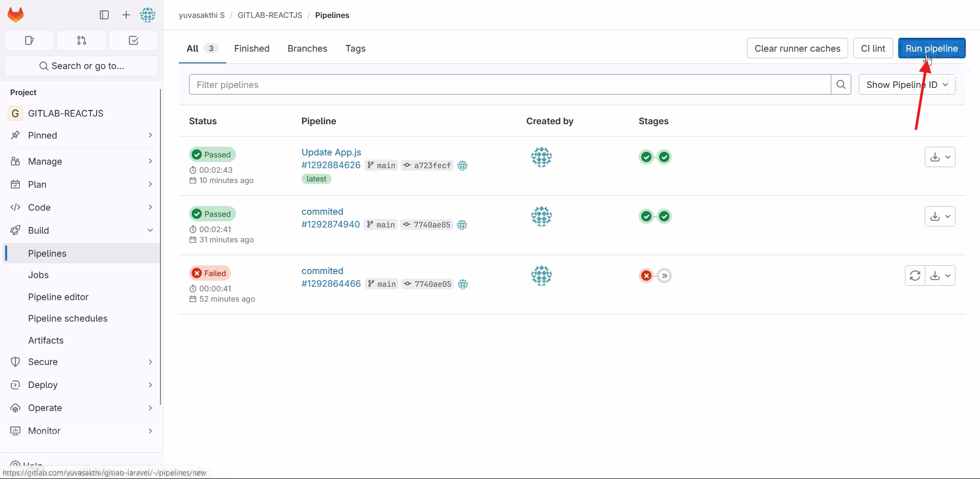Open artifacts download dropdown for #1292864466
Viewport: 980px width, 479px height.
click(x=940, y=276)
